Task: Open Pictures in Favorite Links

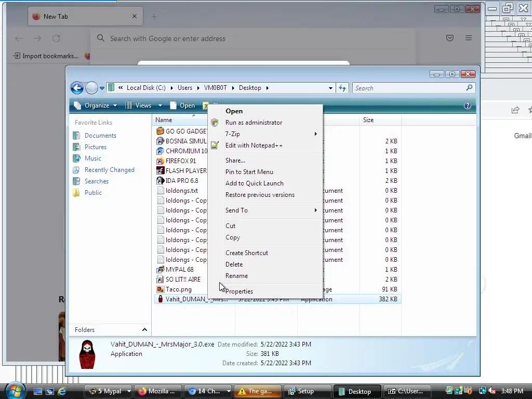Action: pyautogui.click(x=96, y=147)
